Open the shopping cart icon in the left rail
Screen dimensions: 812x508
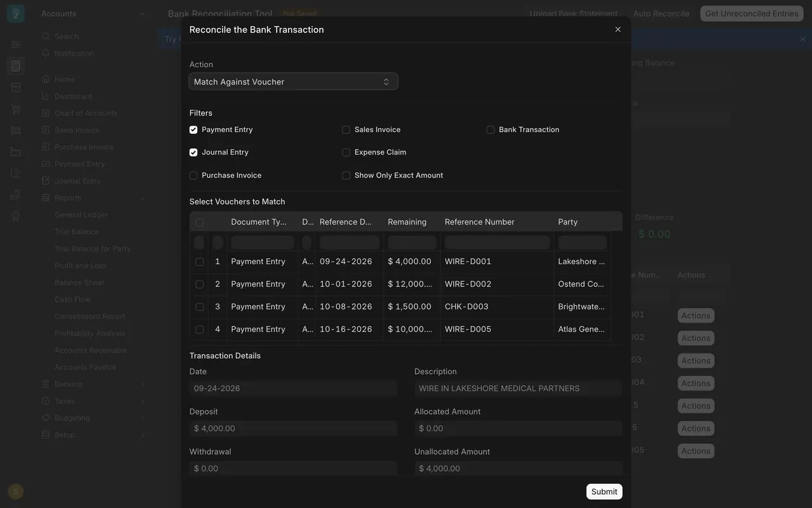pyautogui.click(x=16, y=109)
